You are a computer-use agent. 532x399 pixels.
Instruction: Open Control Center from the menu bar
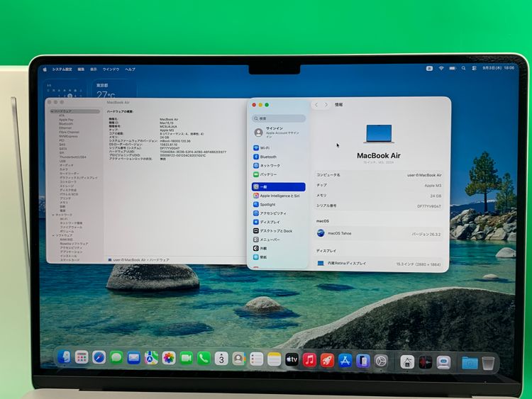pos(474,68)
